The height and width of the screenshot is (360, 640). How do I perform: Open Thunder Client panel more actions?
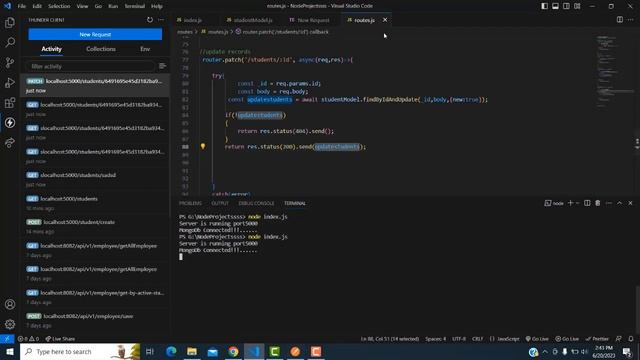tap(161, 20)
